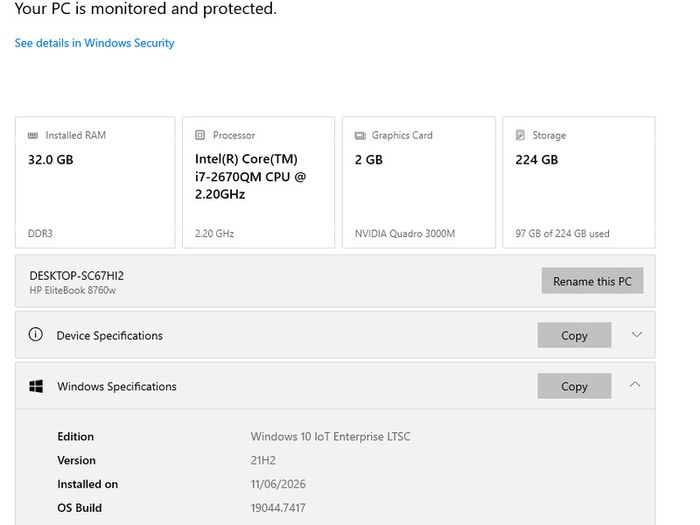Copy the Device Specifications

pos(574,335)
